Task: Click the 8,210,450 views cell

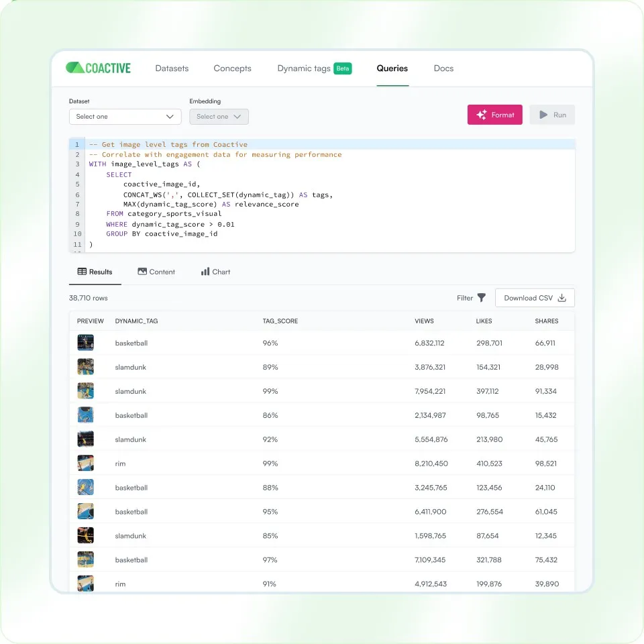Action: click(x=431, y=464)
